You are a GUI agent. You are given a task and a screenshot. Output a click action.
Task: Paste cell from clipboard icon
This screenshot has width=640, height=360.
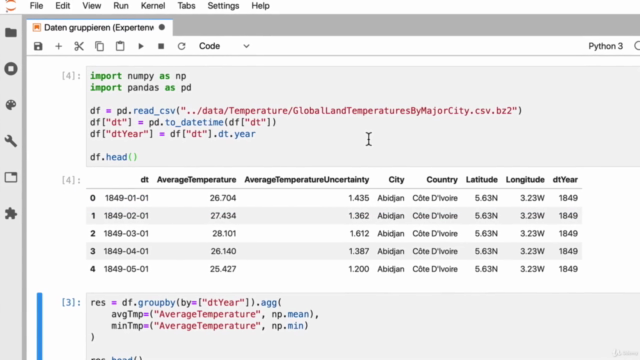pyautogui.click(x=120, y=46)
